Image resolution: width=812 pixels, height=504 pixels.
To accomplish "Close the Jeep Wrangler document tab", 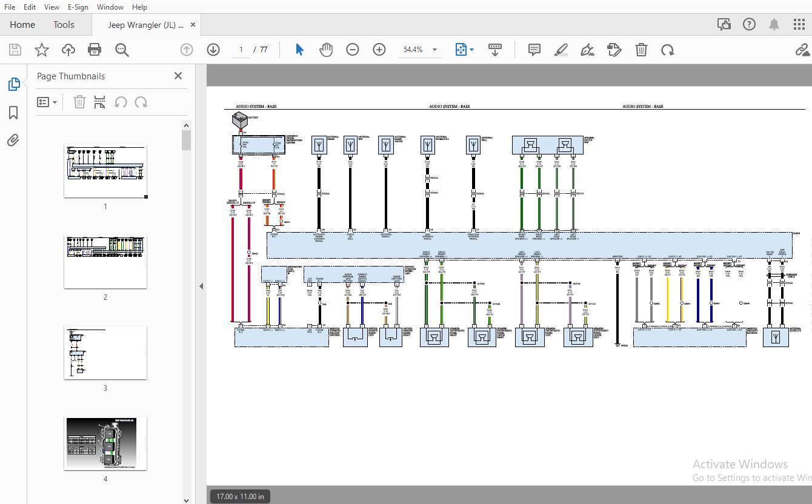I will (x=193, y=25).
